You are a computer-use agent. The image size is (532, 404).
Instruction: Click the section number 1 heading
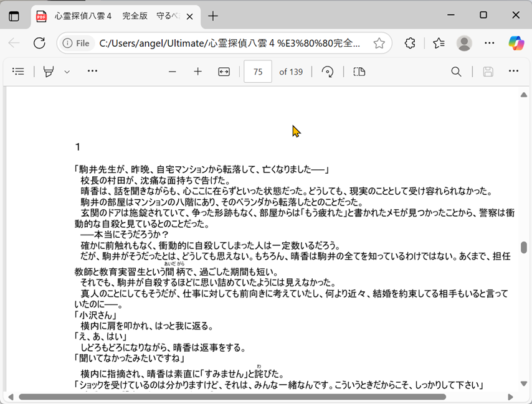(x=78, y=147)
